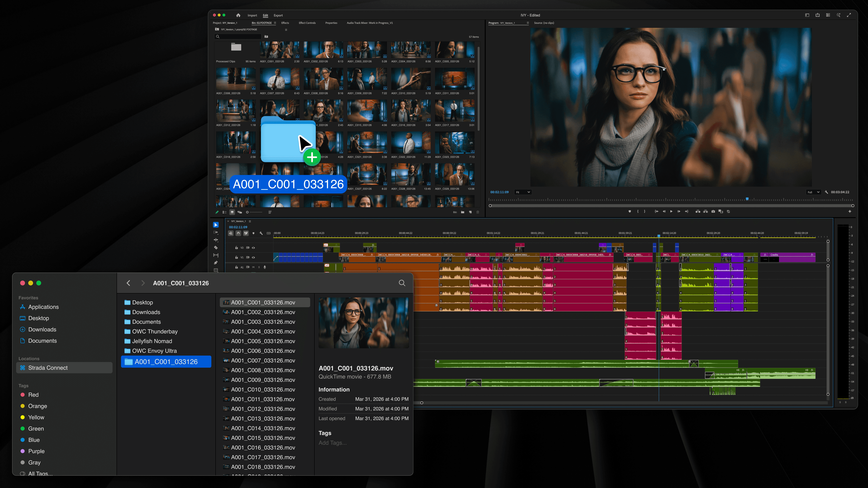Screen dimensions: 868x488
Task: Open the Fit zoom level dropdown
Action: coord(523,192)
